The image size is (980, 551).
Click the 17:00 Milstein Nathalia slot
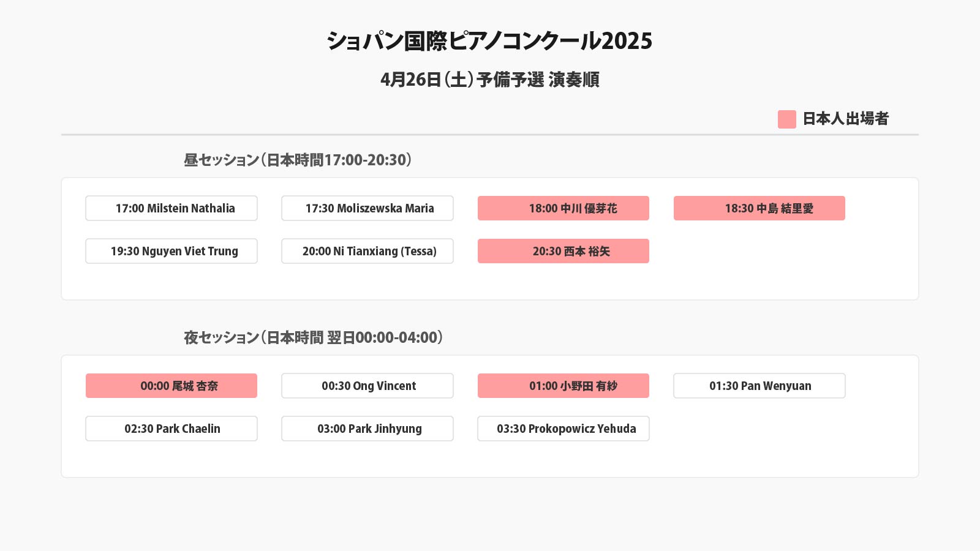(x=171, y=208)
